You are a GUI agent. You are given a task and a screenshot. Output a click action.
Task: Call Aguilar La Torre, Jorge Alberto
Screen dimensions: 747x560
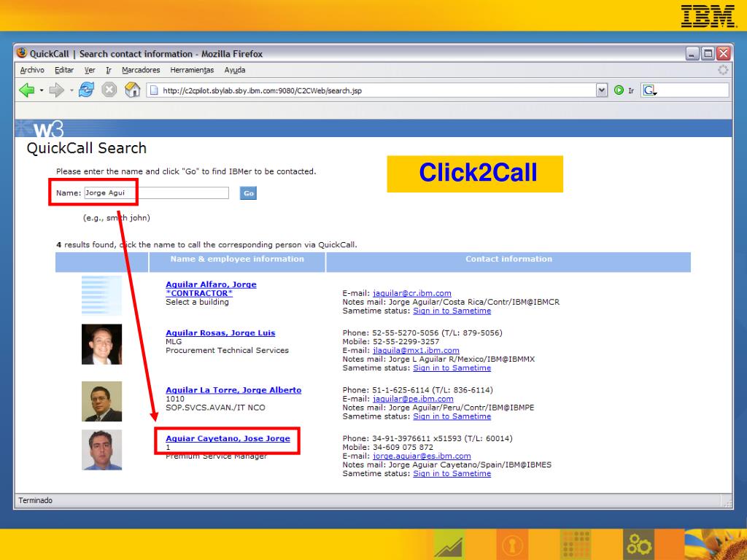point(233,390)
